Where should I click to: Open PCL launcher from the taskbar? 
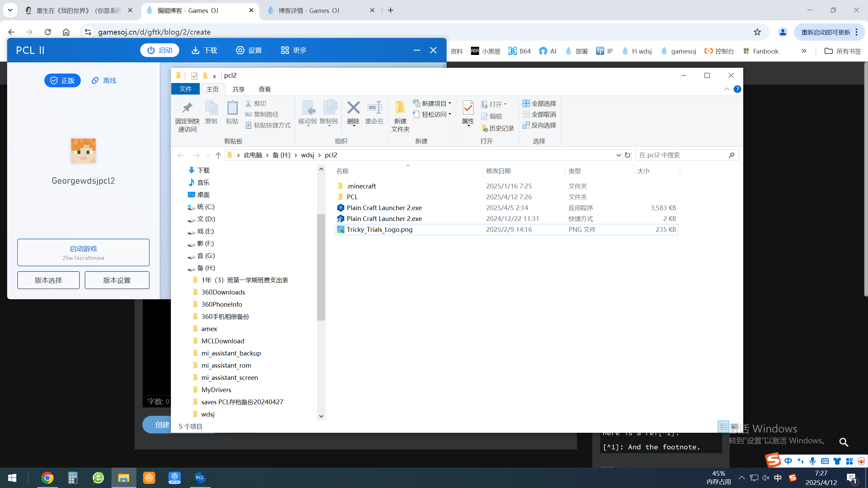point(200,478)
